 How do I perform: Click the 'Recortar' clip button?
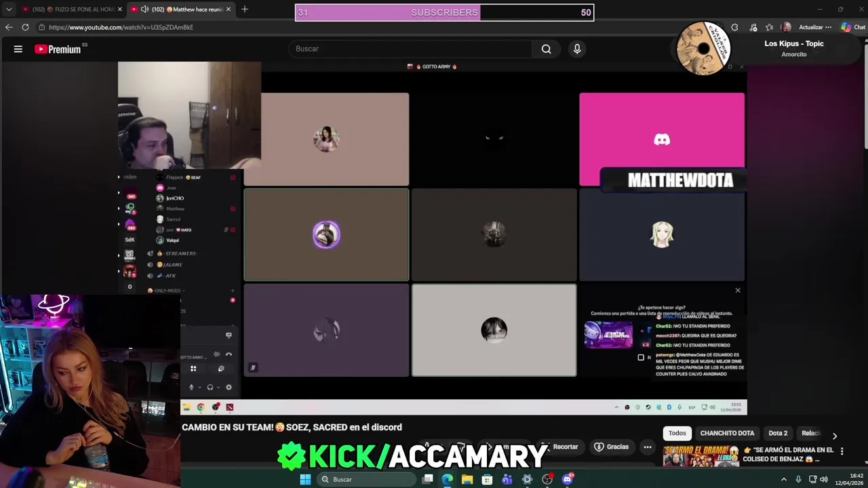click(x=560, y=447)
